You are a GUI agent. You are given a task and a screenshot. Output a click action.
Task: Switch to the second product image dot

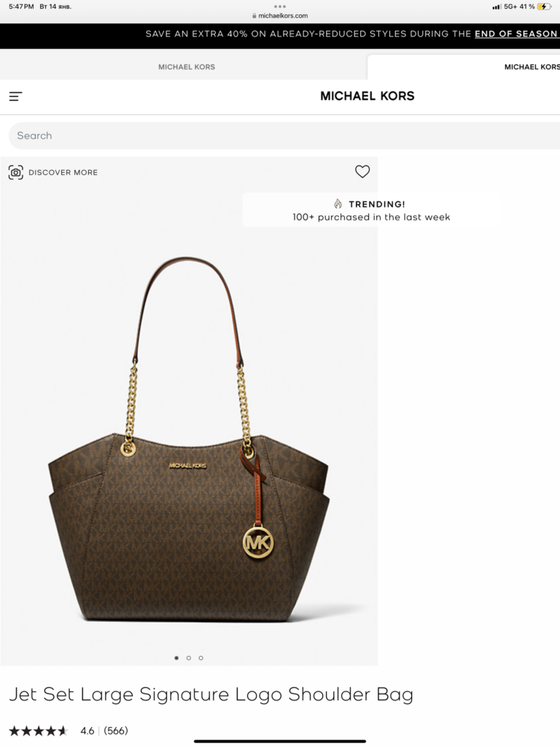(x=189, y=658)
